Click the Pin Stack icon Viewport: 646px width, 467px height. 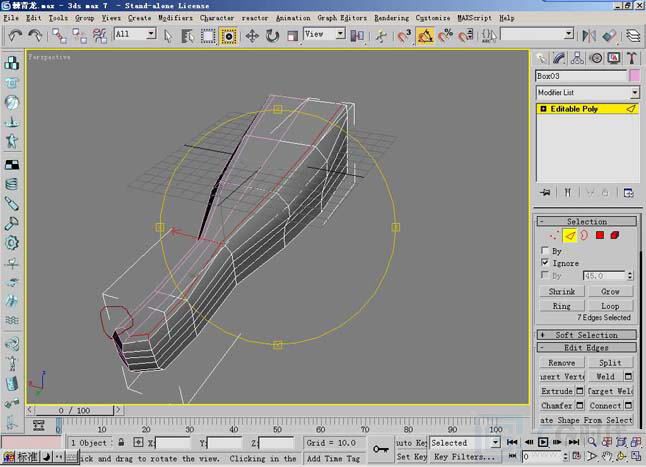pos(545,193)
